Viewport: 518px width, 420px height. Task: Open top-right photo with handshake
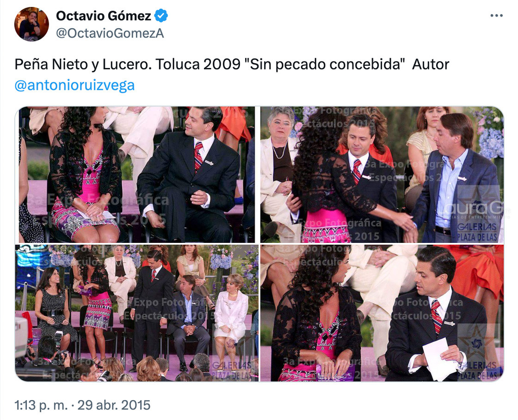[382, 174]
